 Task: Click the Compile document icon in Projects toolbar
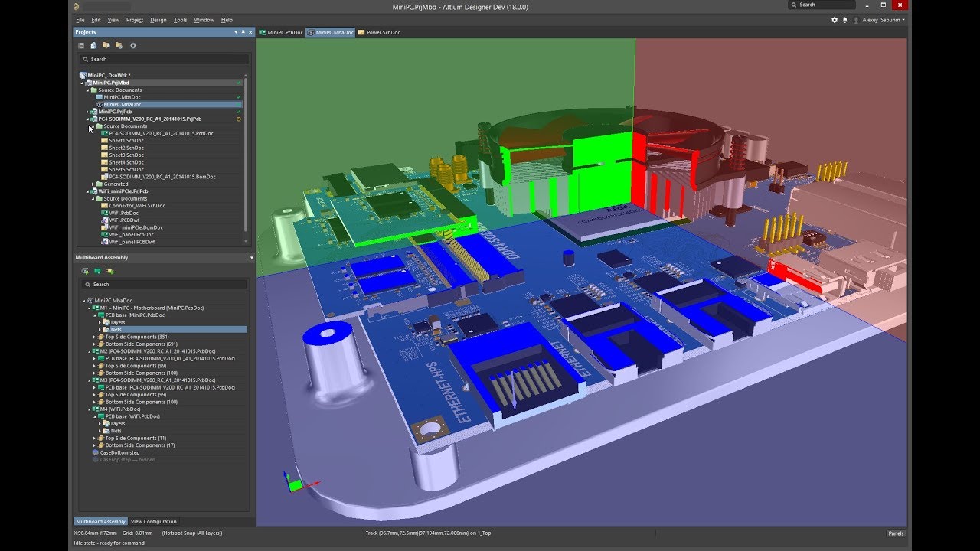pyautogui.click(x=93, y=46)
